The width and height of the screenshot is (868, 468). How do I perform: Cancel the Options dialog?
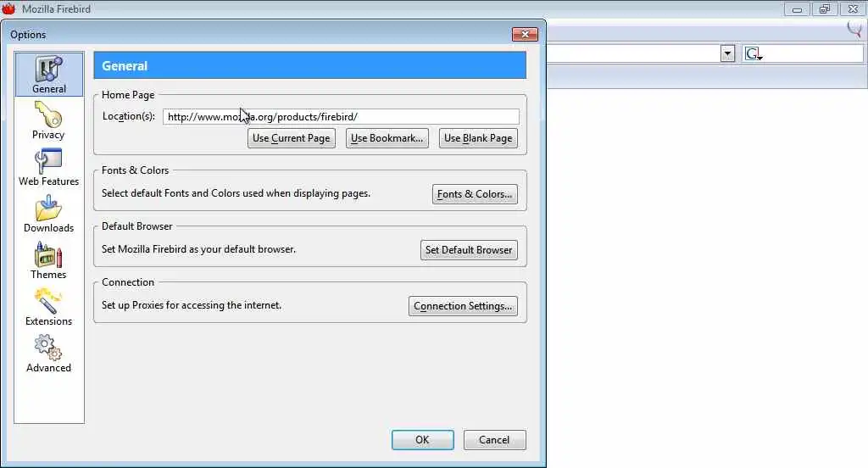(x=494, y=440)
